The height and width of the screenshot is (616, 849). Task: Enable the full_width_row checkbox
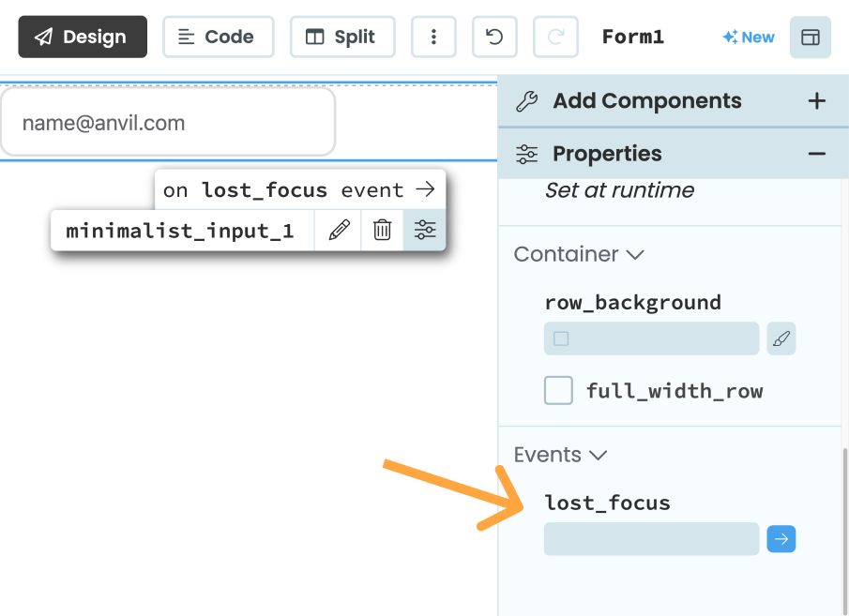[x=559, y=390]
